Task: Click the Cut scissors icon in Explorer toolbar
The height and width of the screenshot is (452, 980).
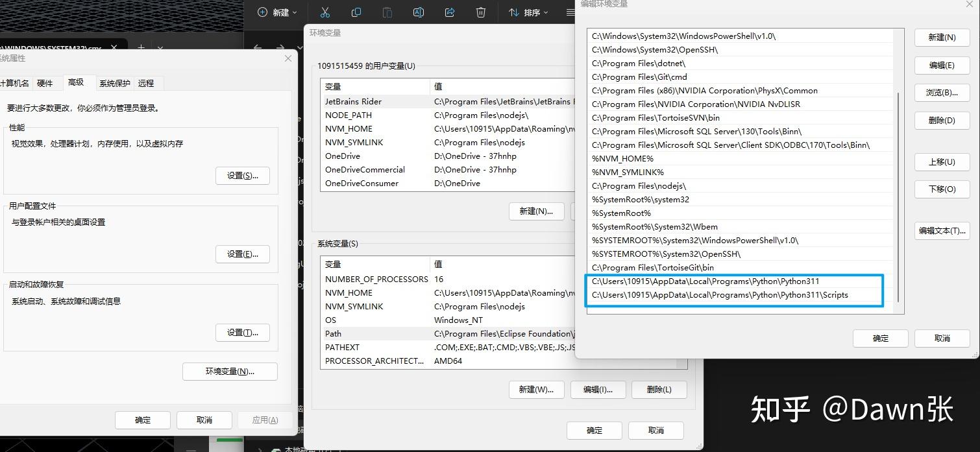Action: tap(325, 12)
